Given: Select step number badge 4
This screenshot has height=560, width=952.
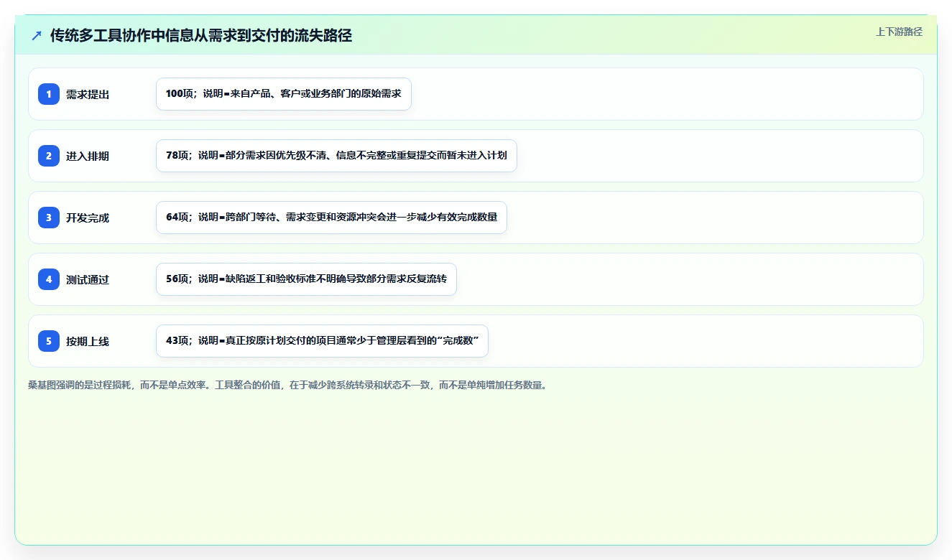Looking at the screenshot, I should [x=49, y=279].
